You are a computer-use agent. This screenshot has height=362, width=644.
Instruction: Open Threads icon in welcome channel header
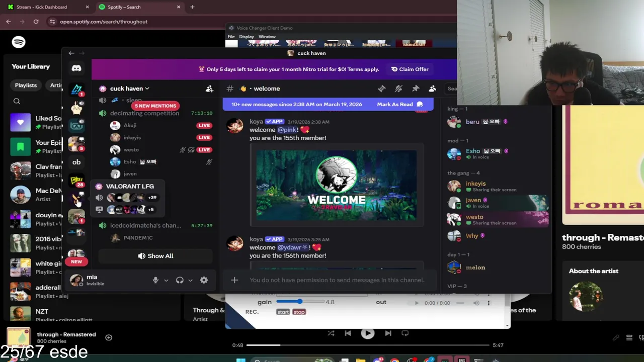click(x=382, y=88)
